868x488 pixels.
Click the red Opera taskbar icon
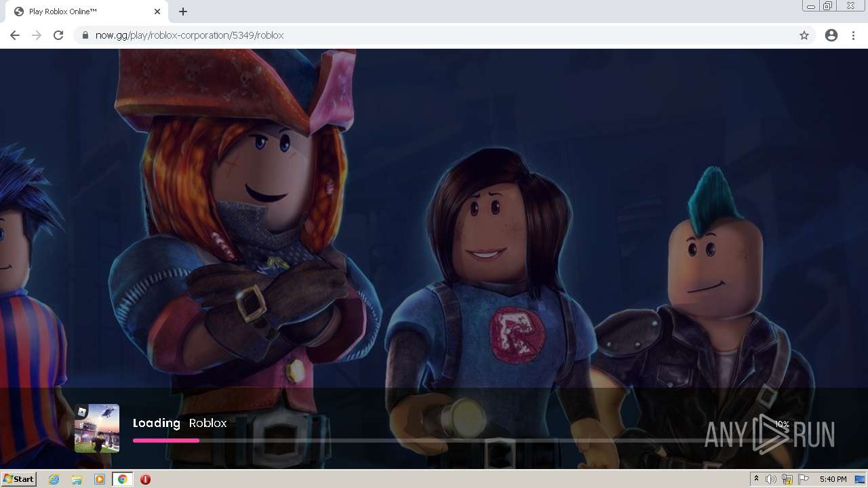click(145, 479)
